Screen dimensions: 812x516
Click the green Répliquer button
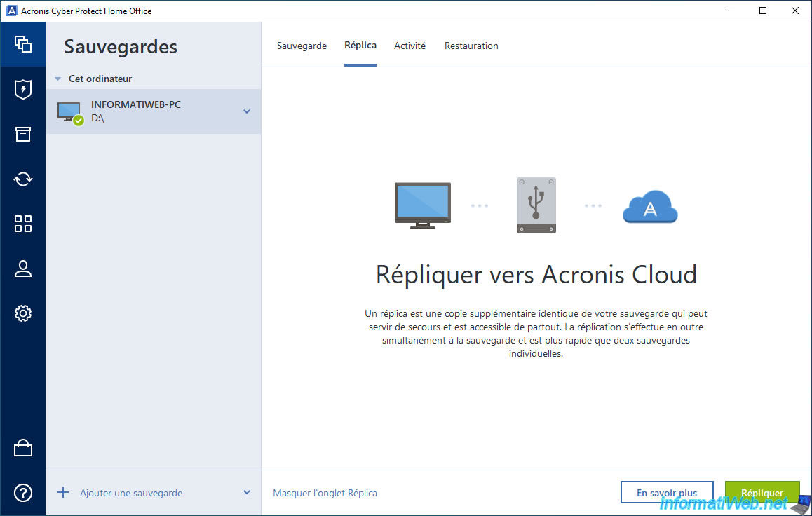762,493
